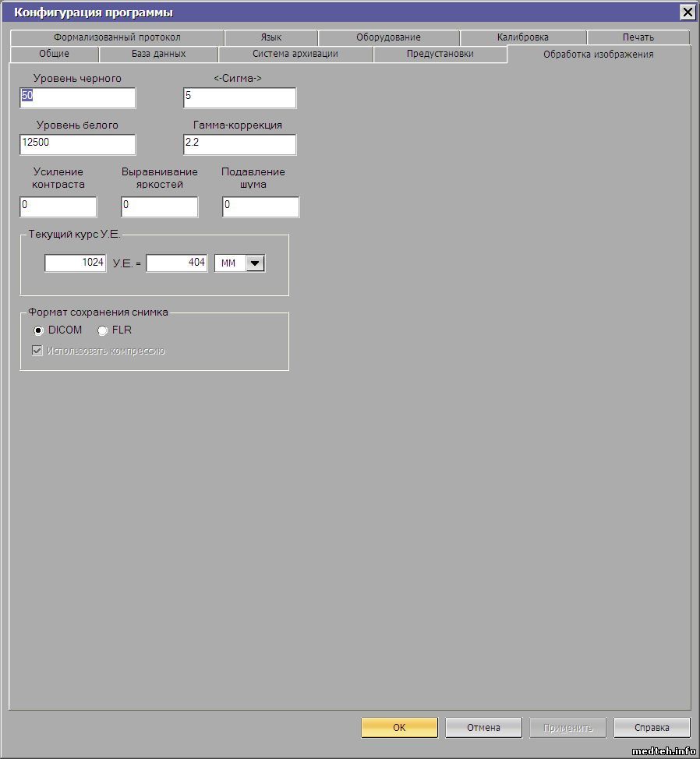Open the Калибровка tab
This screenshot has height=759, width=700.
click(x=522, y=37)
